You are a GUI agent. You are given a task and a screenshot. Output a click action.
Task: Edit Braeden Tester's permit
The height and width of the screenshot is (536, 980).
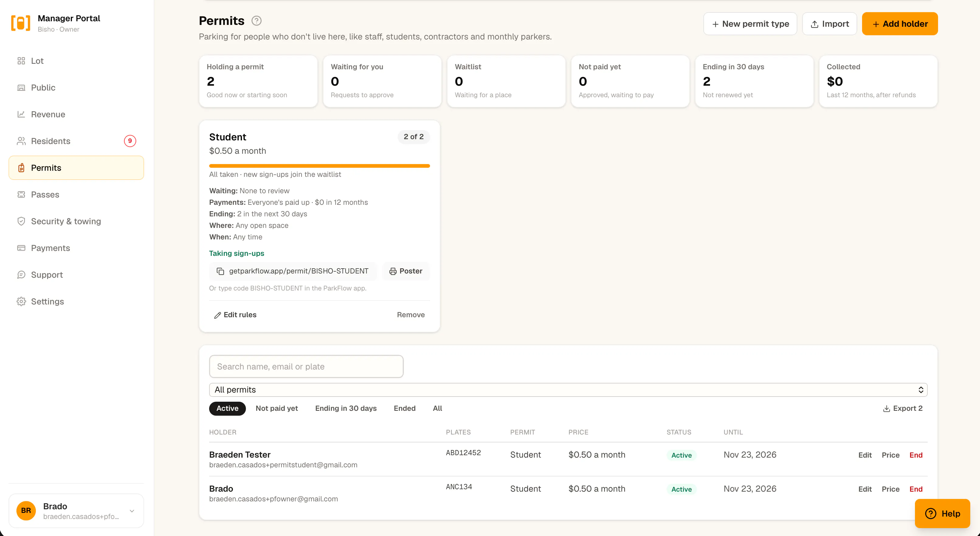[865, 455]
